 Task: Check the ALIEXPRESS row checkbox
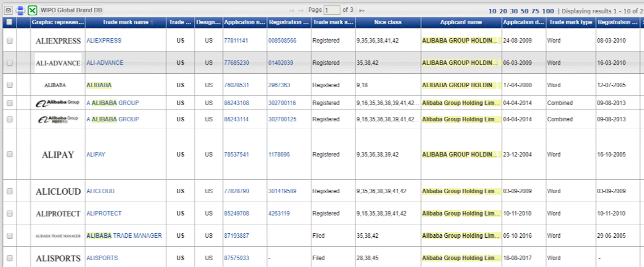pos(9,41)
